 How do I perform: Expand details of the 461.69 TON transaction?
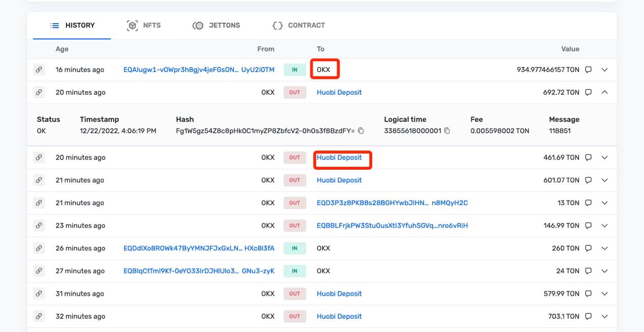[605, 158]
